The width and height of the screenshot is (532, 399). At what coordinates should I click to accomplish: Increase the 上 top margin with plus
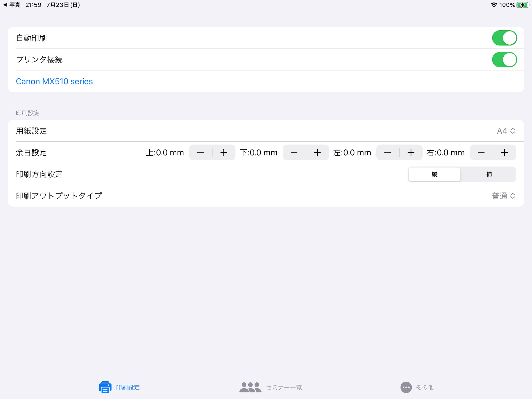pos(224,152)
